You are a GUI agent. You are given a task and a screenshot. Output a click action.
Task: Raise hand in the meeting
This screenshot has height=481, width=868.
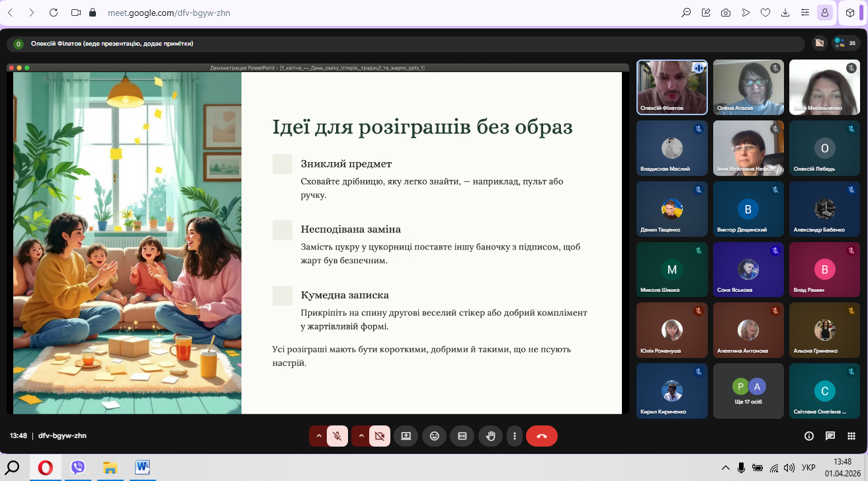(x=490, y=436)
